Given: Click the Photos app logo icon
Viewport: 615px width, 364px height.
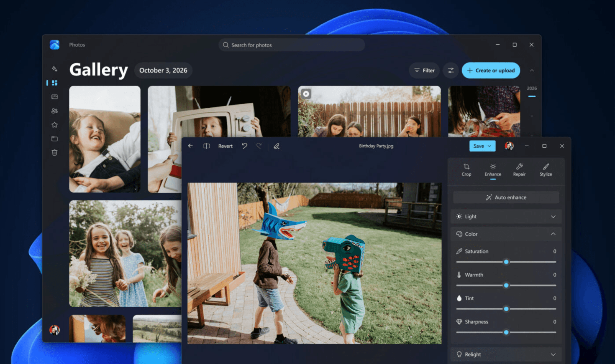Looking at the screenshot, I should pyautogui.click(x=54, y=45).
